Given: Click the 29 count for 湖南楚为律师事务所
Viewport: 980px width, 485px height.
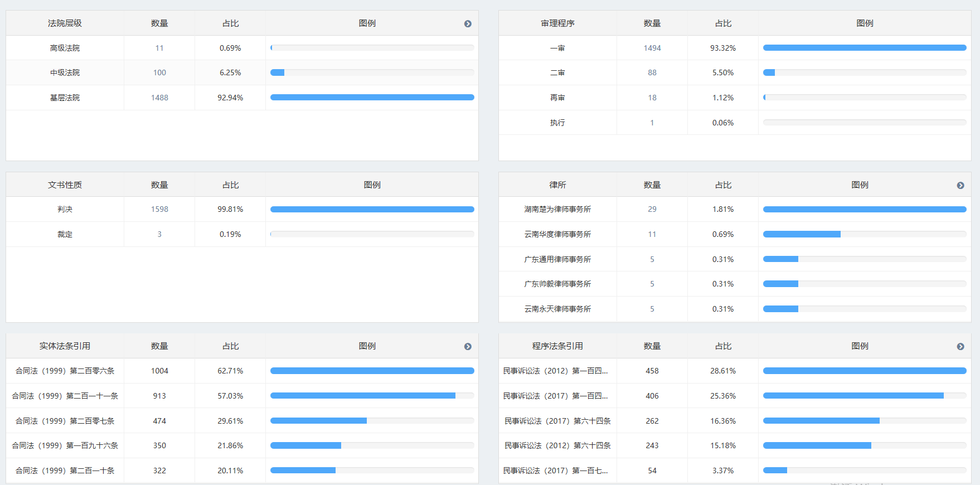Looking at the screenshot, I should click(652, 209).
